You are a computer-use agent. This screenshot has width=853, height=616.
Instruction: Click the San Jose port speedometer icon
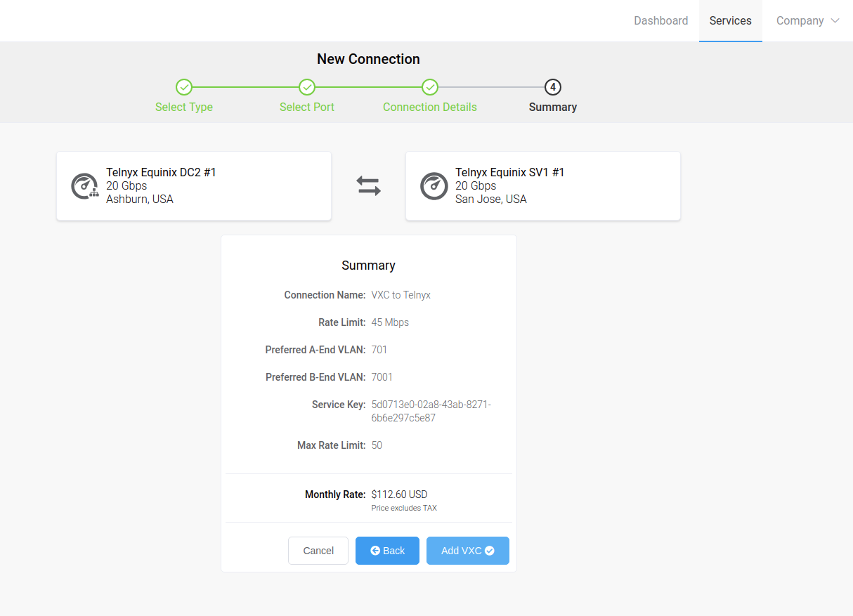point(434,186)
